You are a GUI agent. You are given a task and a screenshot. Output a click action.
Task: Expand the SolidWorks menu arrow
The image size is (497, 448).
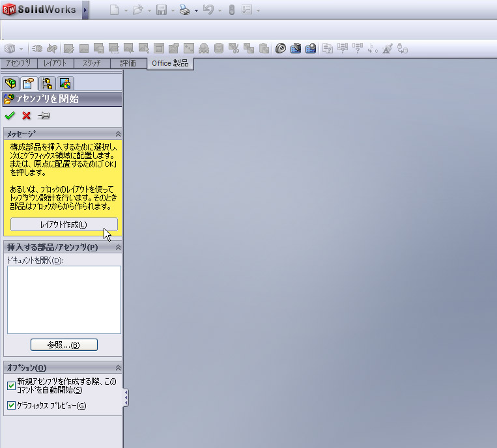tap(85, 10)
